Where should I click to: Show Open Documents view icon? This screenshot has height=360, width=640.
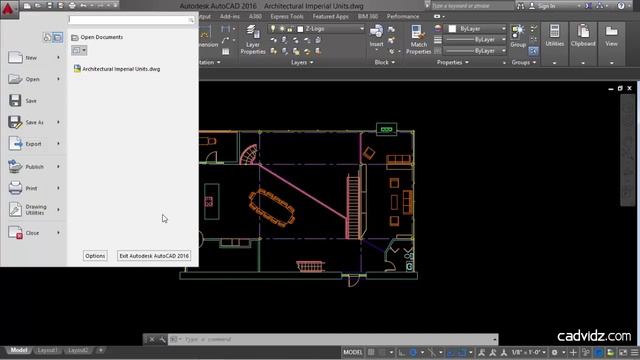(58, 38)
